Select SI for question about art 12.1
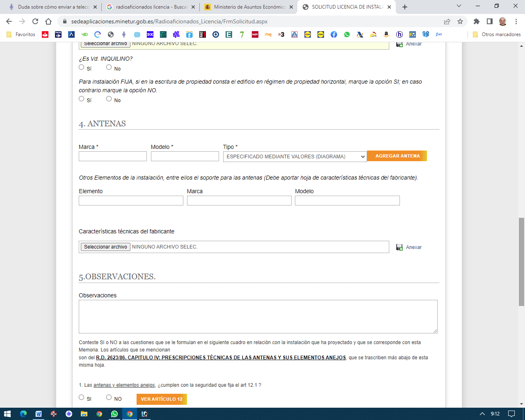The width and height of the screenshot is (525, 420). click(82, 397)
